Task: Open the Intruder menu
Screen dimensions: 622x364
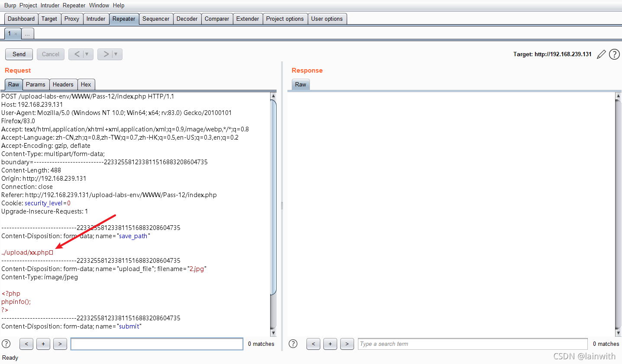Action: [50, 5]
